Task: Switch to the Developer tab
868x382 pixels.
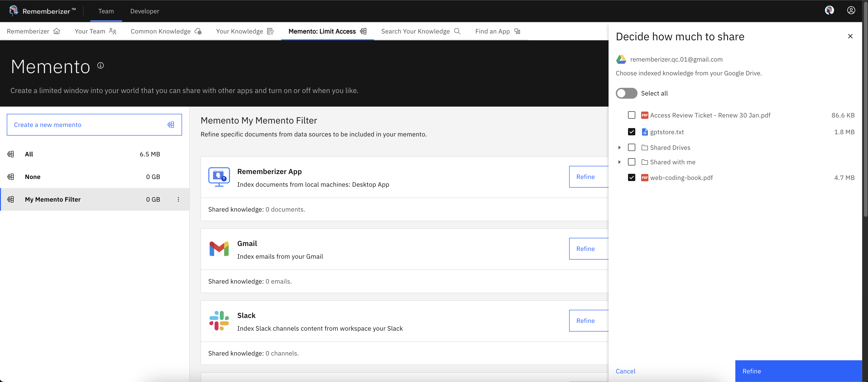Action: click(x=145, y=11)
